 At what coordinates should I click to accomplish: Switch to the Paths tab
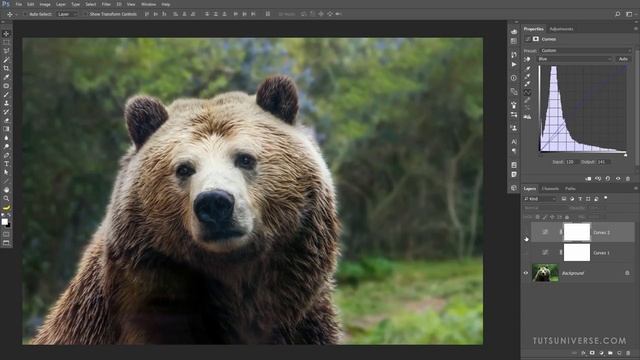click(570, 189)
